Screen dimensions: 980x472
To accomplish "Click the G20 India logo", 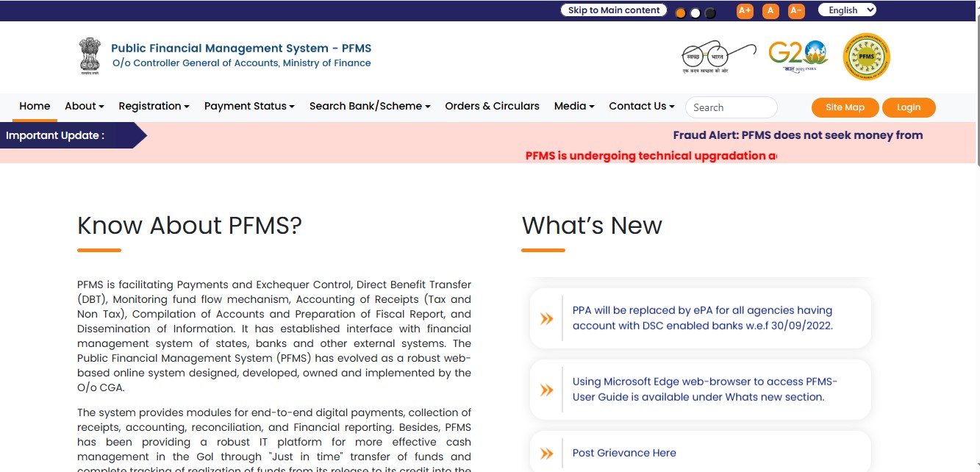I will click(x=798, y=56).
